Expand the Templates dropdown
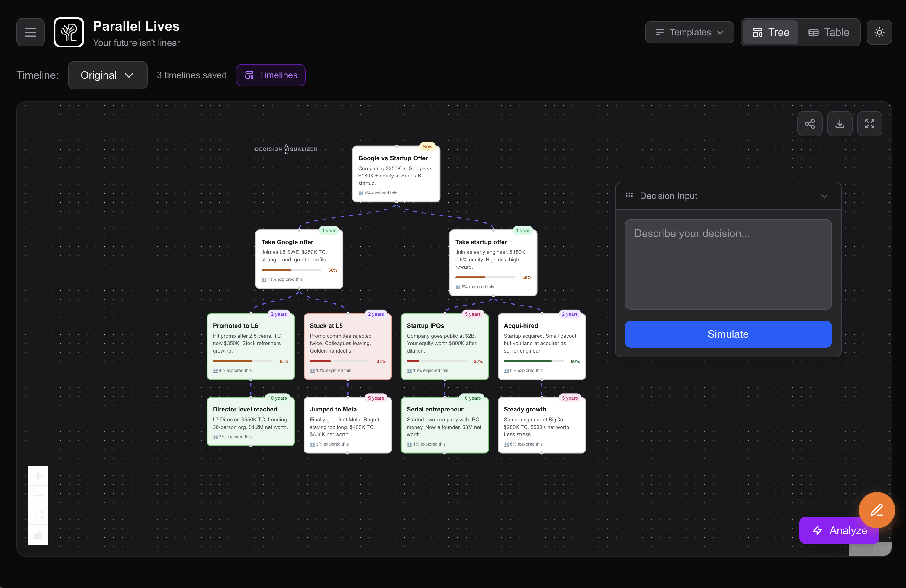906x588 pixels. (x=689, y=32)
